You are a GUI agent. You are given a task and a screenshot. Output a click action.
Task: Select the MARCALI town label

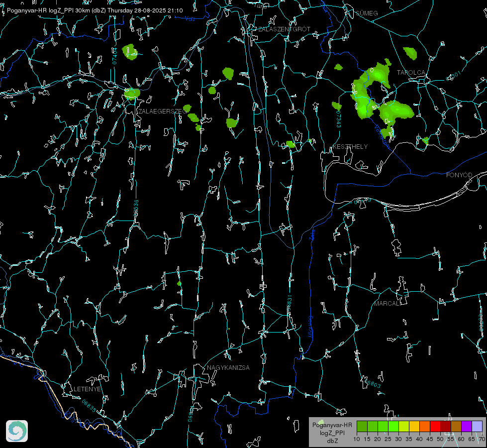pyautogui.click(x=388, y=304)
